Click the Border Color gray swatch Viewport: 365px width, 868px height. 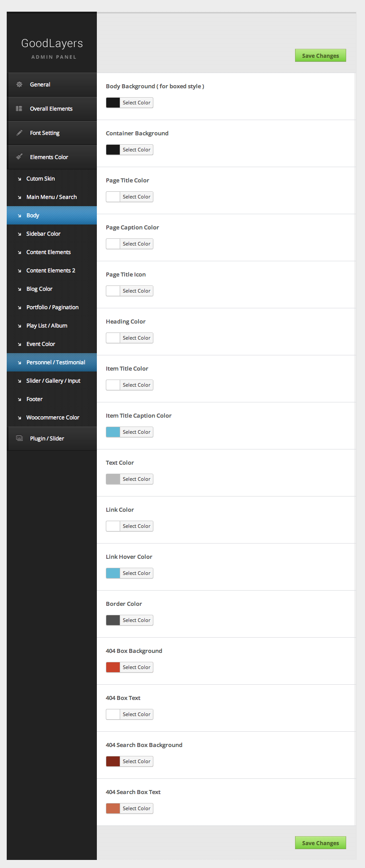pyautogui.click(x=113, y=620)
